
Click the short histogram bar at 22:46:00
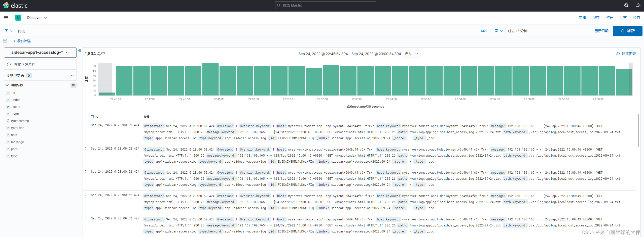click(x=107, y=94)
